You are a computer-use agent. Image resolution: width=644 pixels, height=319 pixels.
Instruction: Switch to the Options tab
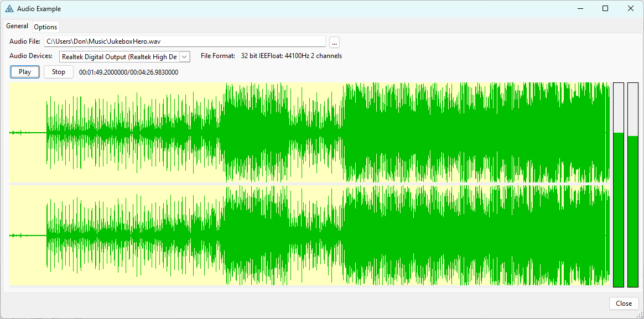pyautogui.click(x=45, y=27)
